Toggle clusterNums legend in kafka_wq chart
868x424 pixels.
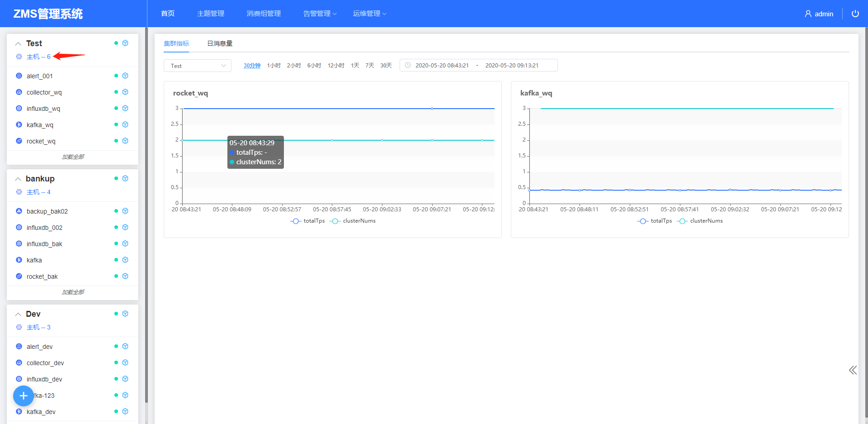point(700,221)
